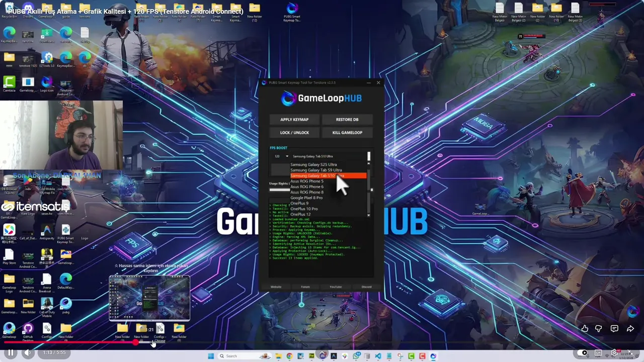Viewport: 644px width, 362px height.
Task: Open the 120 FPS value dropdown
Action: point(280,156)
